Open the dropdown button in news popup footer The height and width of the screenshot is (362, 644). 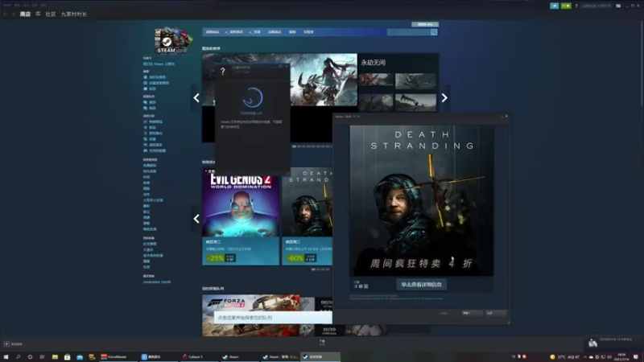pyautogui.click(x=471, y=313)
